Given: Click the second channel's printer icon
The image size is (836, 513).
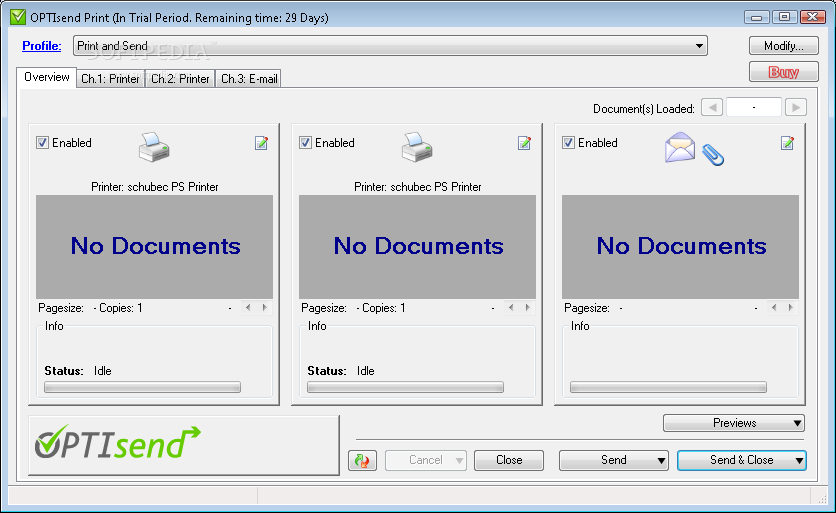Looking at the screenshot, I should coord(417,147).
